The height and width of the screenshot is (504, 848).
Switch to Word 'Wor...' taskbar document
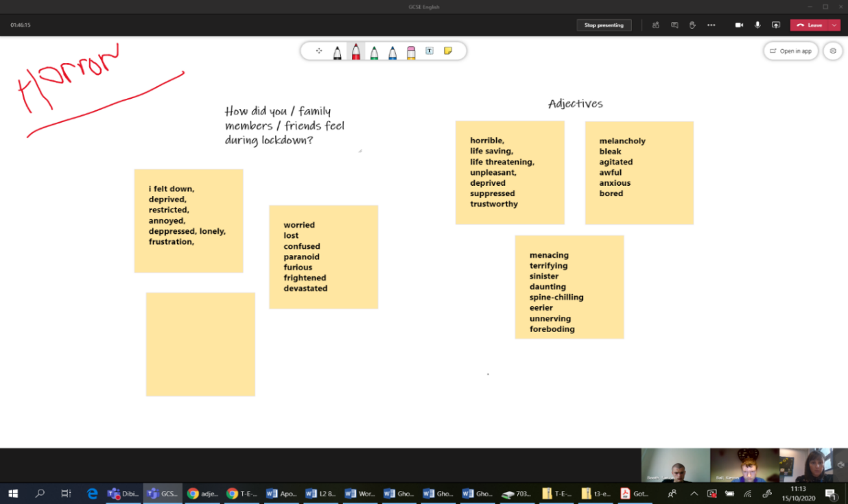[360, 494]
